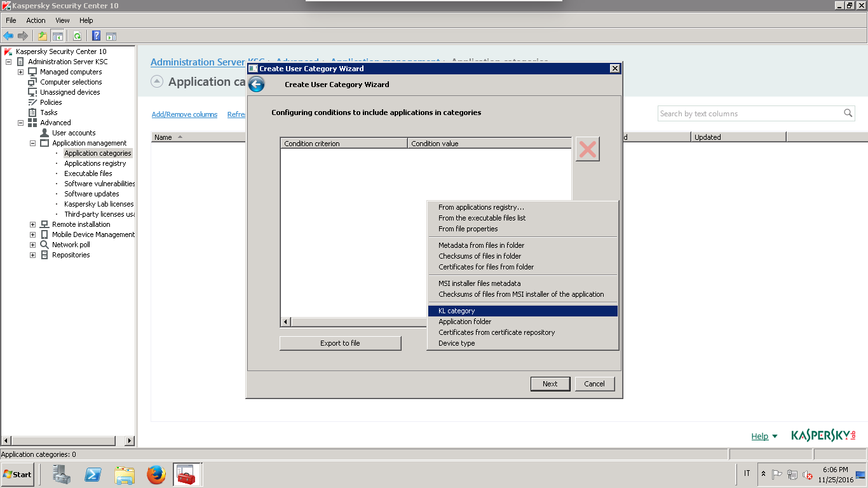Launch Firefox from the taskbar
This screenshot has height=488, width=868.
tap(156, 474)
